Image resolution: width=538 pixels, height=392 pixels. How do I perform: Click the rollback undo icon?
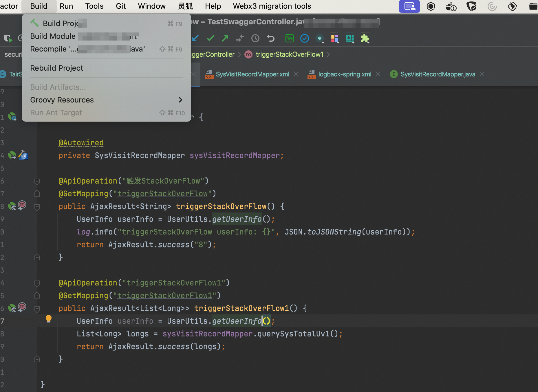pos(271,38)
